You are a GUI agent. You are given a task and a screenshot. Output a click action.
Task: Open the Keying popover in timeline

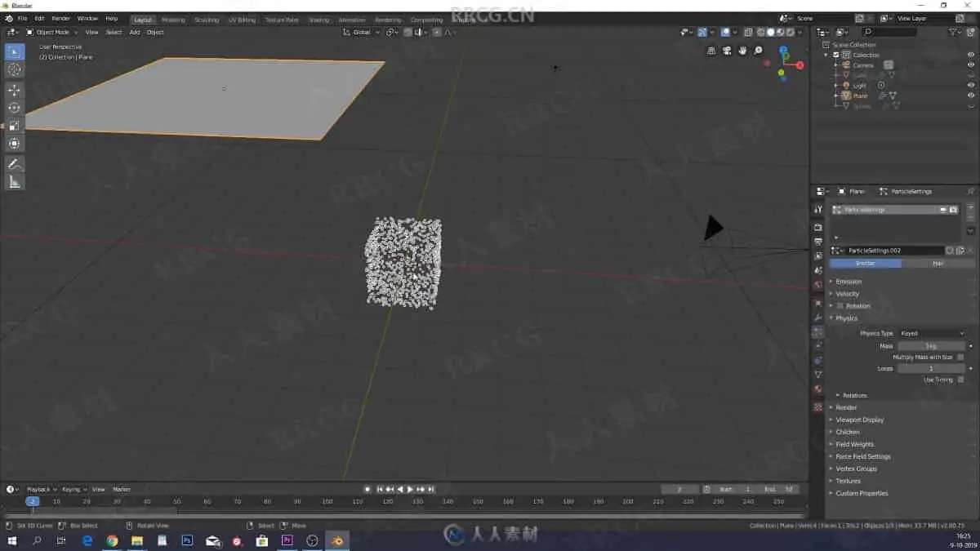pos(73,489)
